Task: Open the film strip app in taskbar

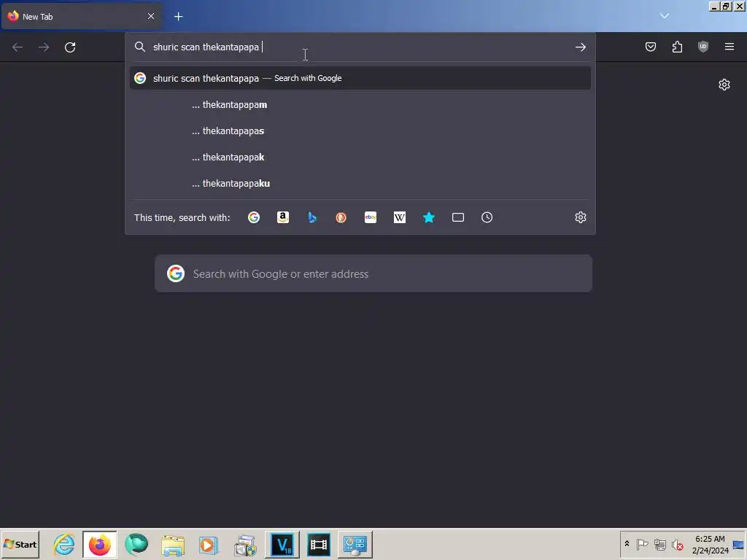Action: pos(319,544)
